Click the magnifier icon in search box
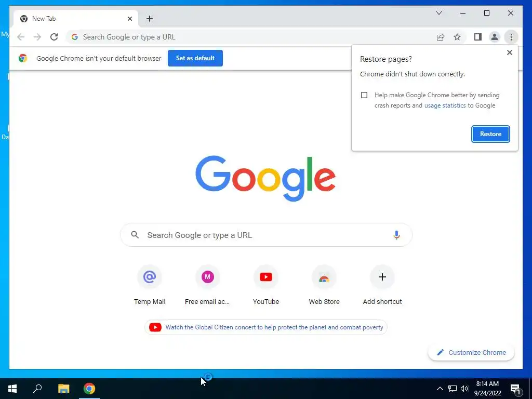Screen dimensions: 532x399 tap(135, 235)
